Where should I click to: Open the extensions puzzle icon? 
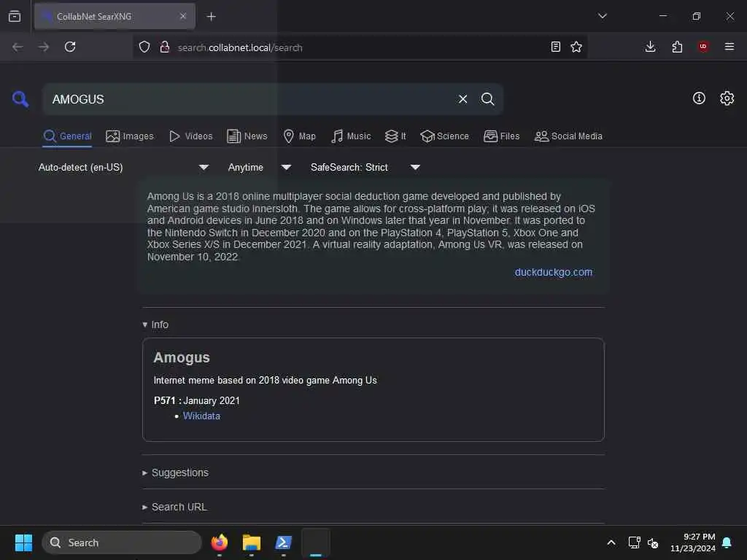[677, 47]
